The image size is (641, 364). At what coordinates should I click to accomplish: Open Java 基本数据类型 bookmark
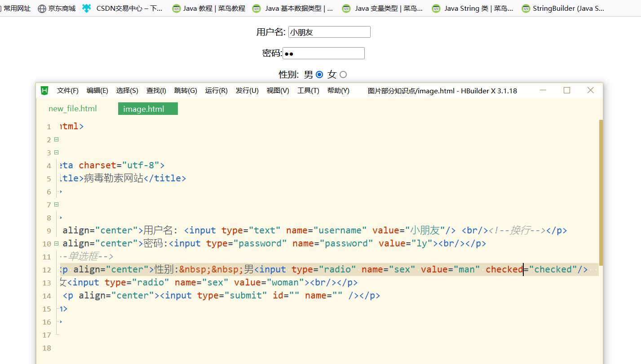[x=293, y=8]
